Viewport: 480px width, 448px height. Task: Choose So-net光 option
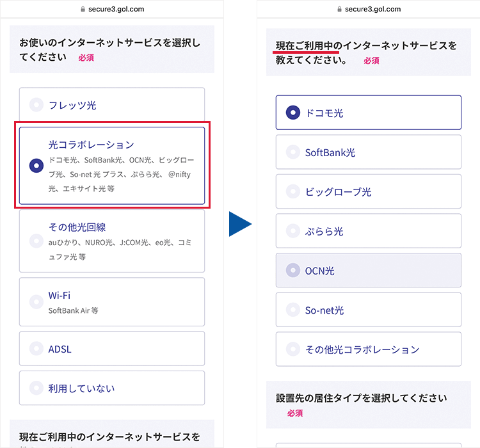point(368,310)
